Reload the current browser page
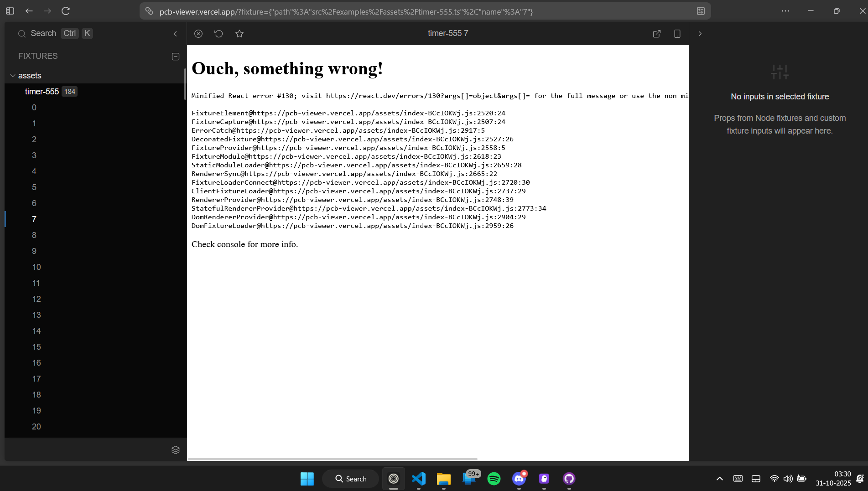 point(66,11)
